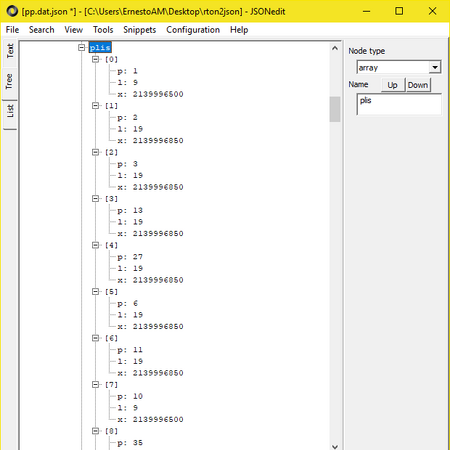Open the File menu
The image size is (450, 450).
pyautogui.click(x=12, y=30)
